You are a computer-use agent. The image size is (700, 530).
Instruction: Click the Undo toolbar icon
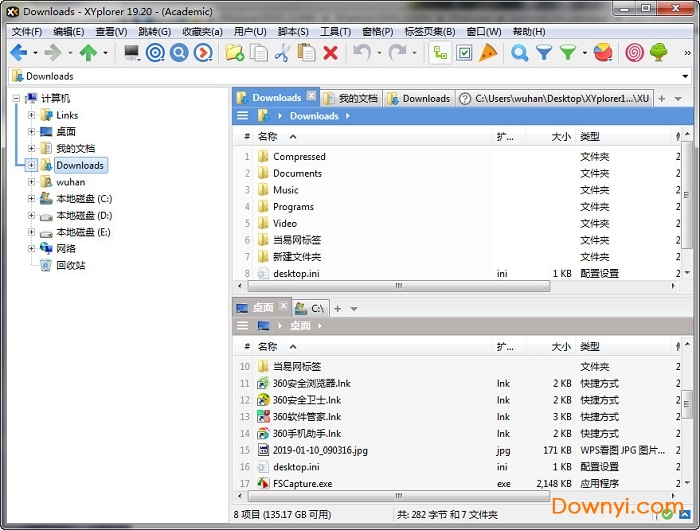tap(362, 53)
